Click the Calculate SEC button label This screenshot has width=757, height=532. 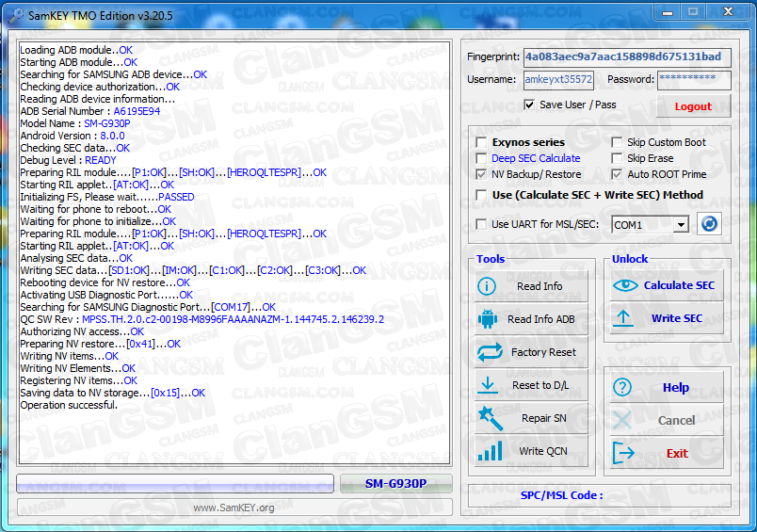tap(679, 285)
